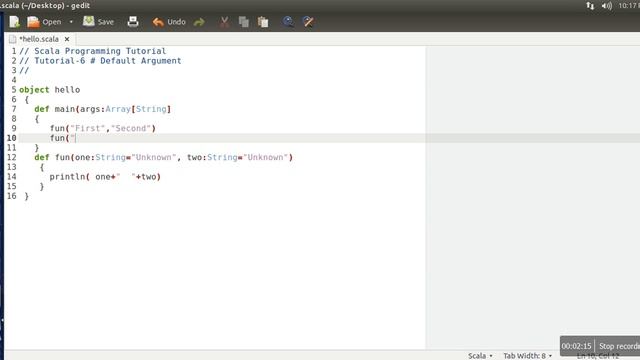Expand the recent files arrow beside Open
The height and width of the screenshot is (360, 640).
click(71, 22)
